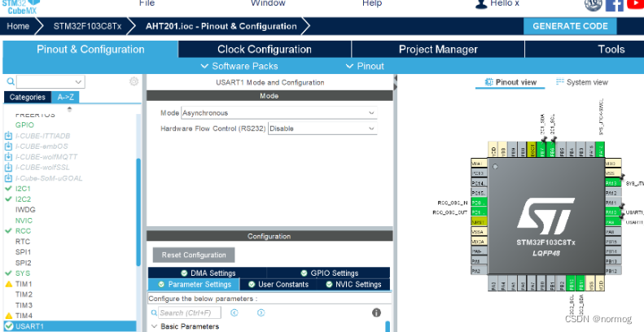Open the NVIC Settings tab
The height and width of the screenshot is (332, 644).
click(x=353, y=284)
